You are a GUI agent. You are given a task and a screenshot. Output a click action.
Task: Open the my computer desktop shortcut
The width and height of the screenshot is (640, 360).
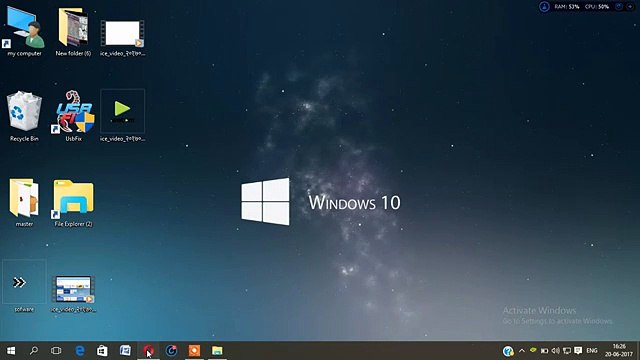tap(24, 31)
